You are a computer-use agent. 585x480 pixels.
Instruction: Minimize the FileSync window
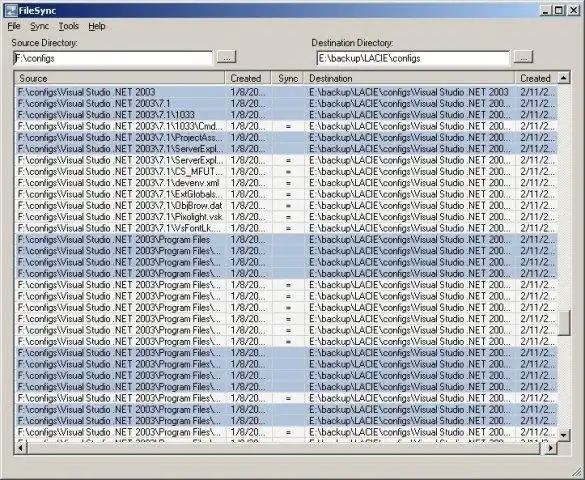(546, 10)
